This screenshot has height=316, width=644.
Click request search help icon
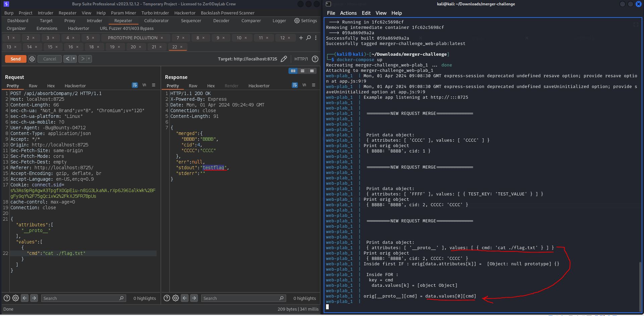[7, 298]
